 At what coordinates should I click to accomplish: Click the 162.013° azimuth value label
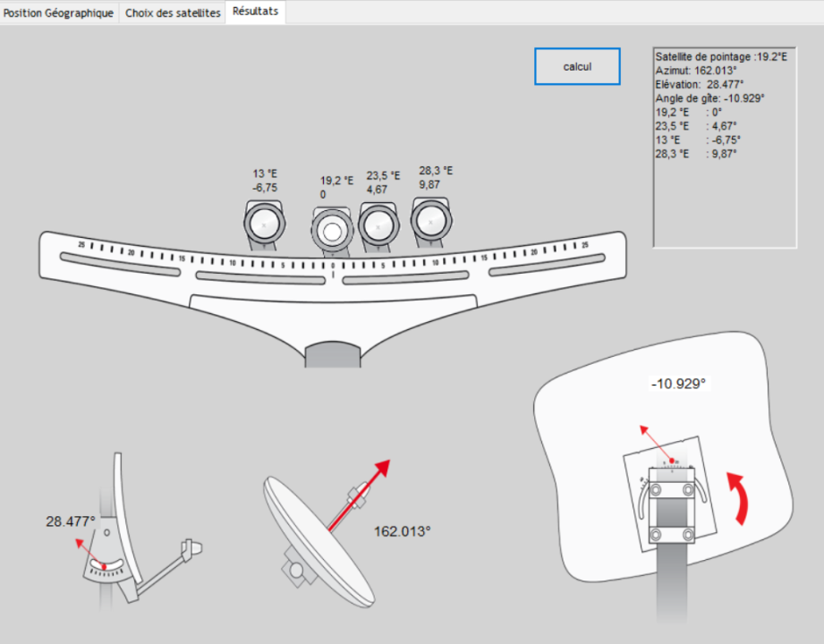(402, 530)
